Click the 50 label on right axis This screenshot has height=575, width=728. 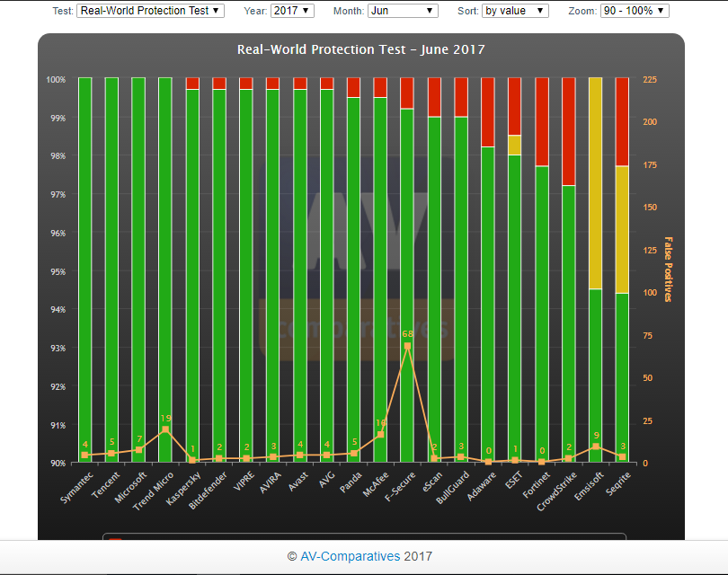[x=648, y=377]
